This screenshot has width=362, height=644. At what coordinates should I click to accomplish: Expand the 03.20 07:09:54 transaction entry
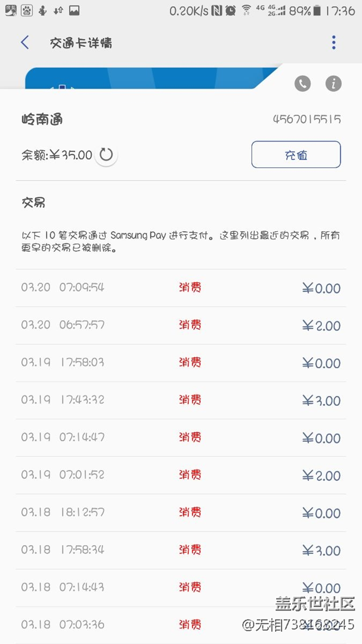tap(181, 287)
